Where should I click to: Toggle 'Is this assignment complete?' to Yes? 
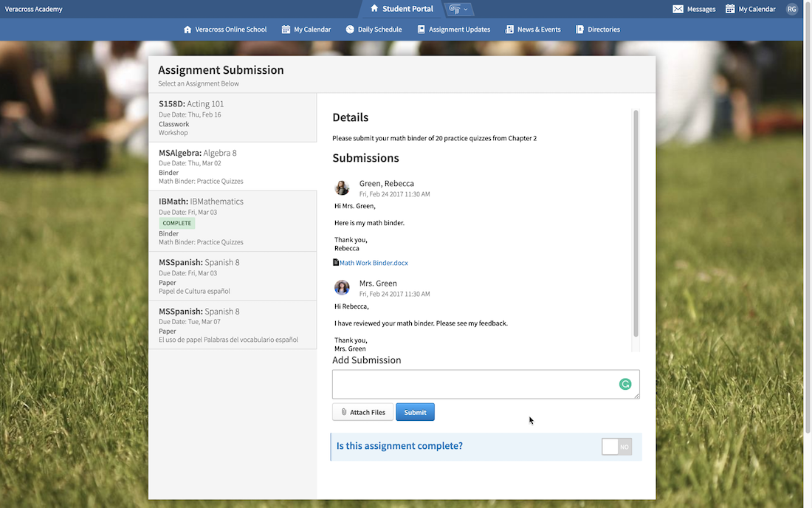[x=616, y=447]
